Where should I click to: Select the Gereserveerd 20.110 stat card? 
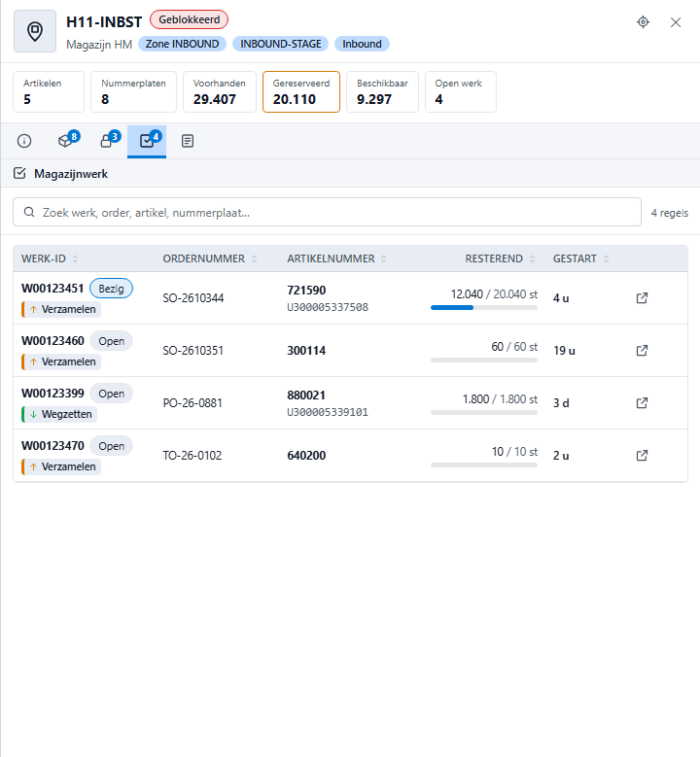coord(301,91)
